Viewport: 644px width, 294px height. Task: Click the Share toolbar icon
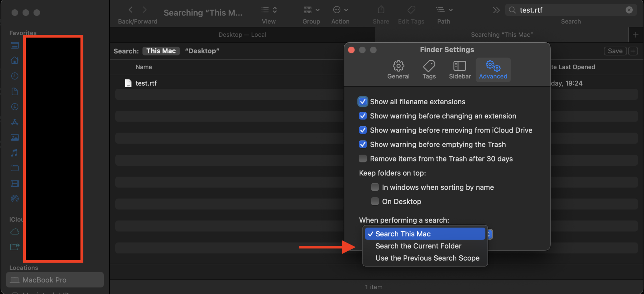(x=381, y=10)
